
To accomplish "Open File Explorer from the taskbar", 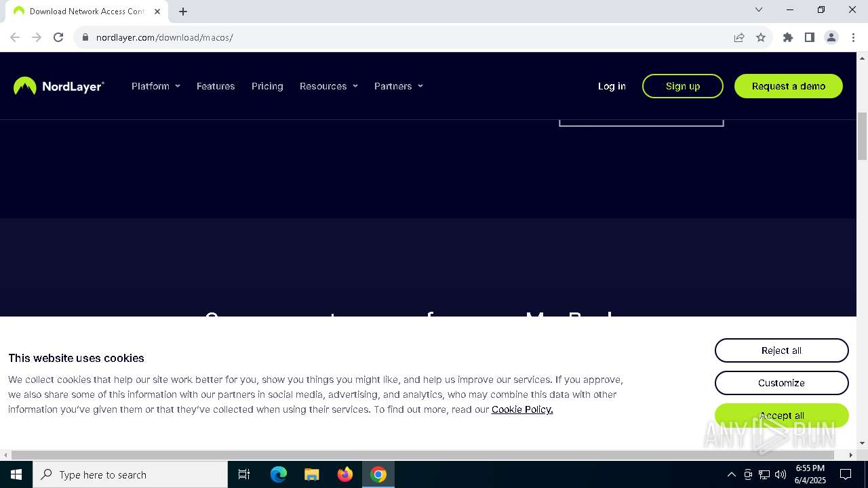I will 312,474.
